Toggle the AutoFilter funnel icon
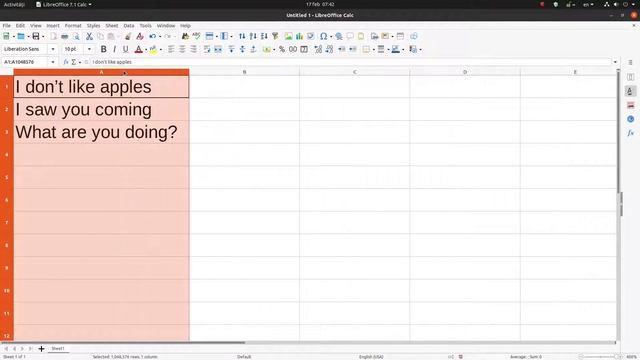Image resolution: width=640 pixels, height=360 pixels. tap(275, 36)
